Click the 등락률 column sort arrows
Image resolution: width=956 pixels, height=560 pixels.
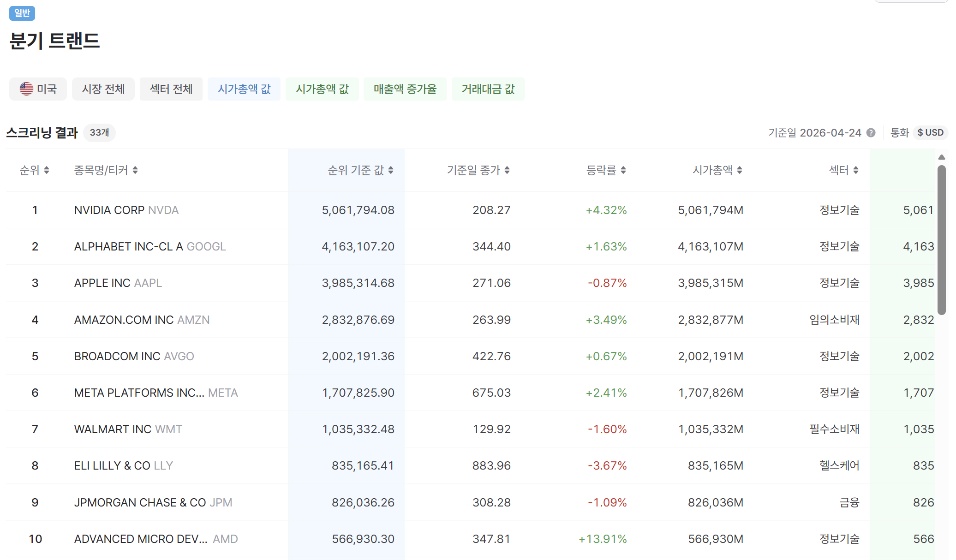(623, 170)
